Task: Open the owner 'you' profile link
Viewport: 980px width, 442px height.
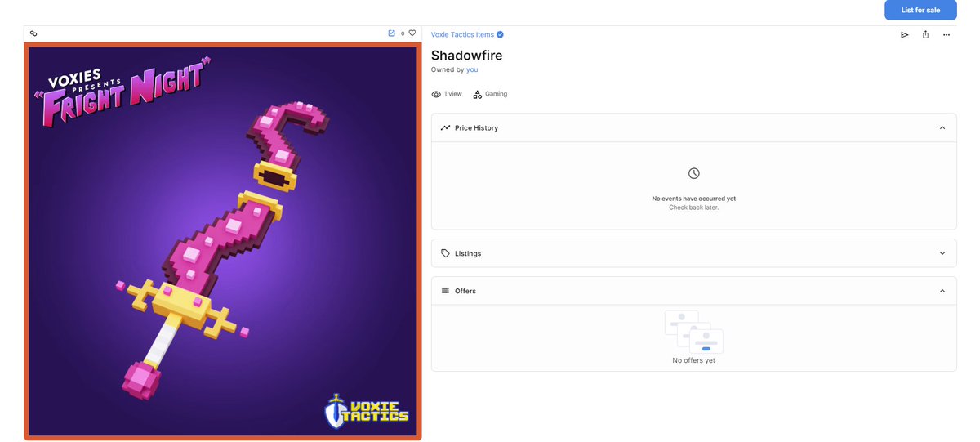Action: 472,69
